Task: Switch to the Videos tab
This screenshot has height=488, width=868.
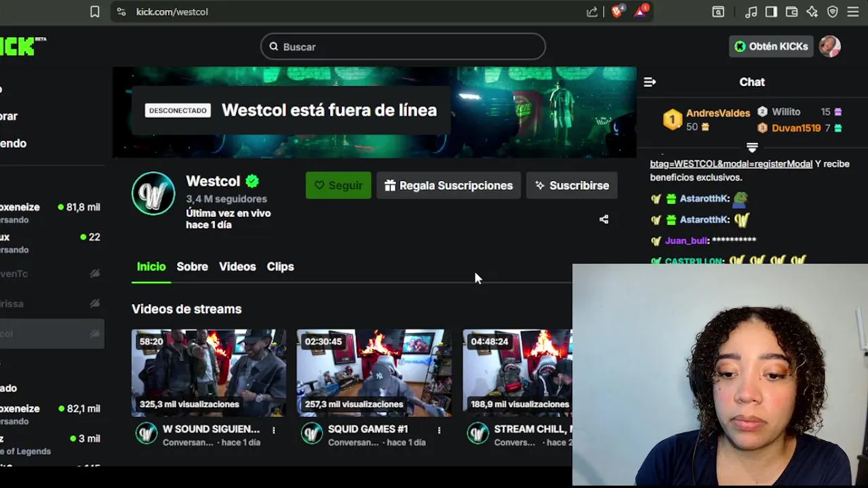Action: 237,266
